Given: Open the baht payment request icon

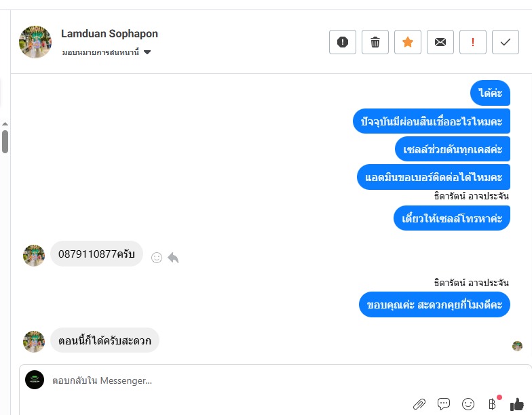Looking at the screenshot, I should click(493, 404).
